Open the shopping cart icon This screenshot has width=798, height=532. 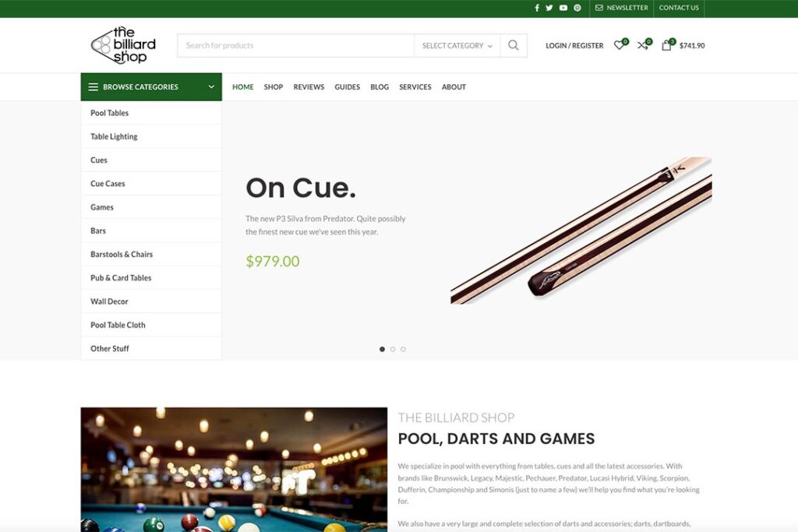666,45
